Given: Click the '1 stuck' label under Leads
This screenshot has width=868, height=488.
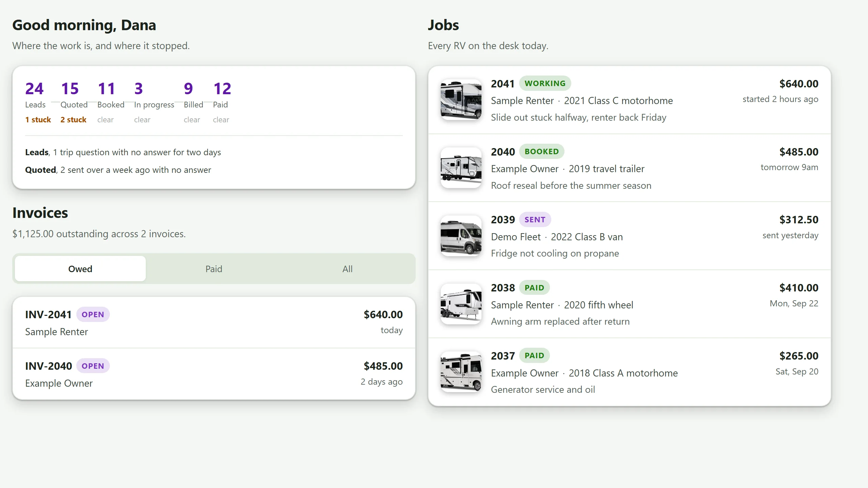Looking at the screenshot, I should (x=38, y=120).
